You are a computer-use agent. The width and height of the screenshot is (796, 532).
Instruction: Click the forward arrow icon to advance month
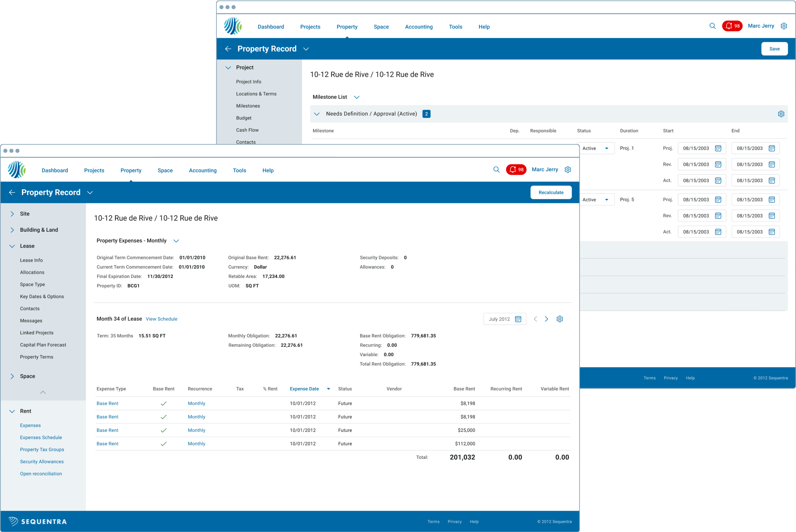click(546, 319)
